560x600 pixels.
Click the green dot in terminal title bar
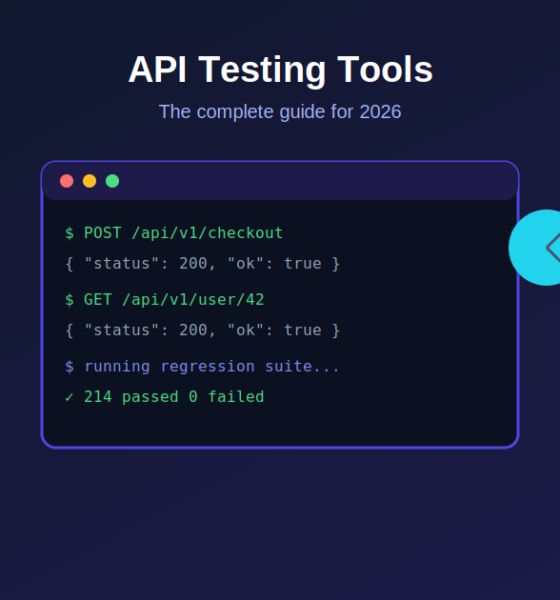[113, 181]
